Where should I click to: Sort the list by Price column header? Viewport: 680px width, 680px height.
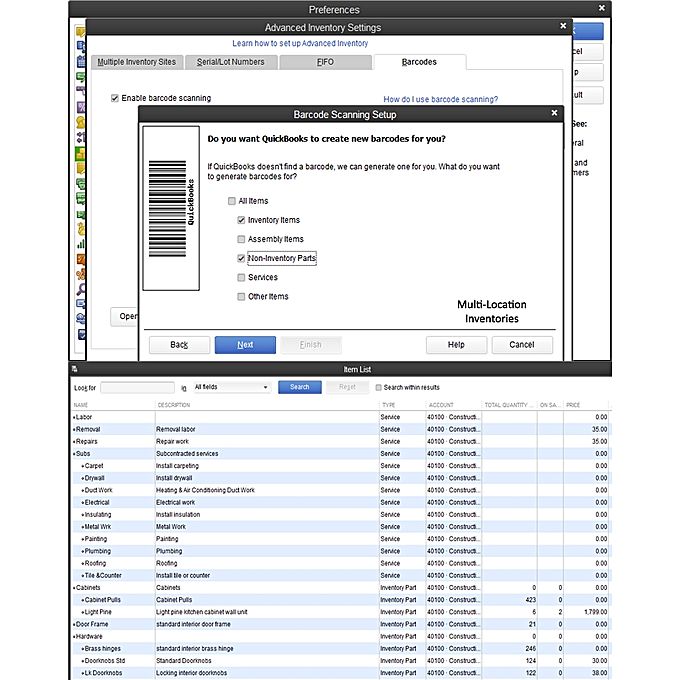pyautogui.click(x=574, y=405)
